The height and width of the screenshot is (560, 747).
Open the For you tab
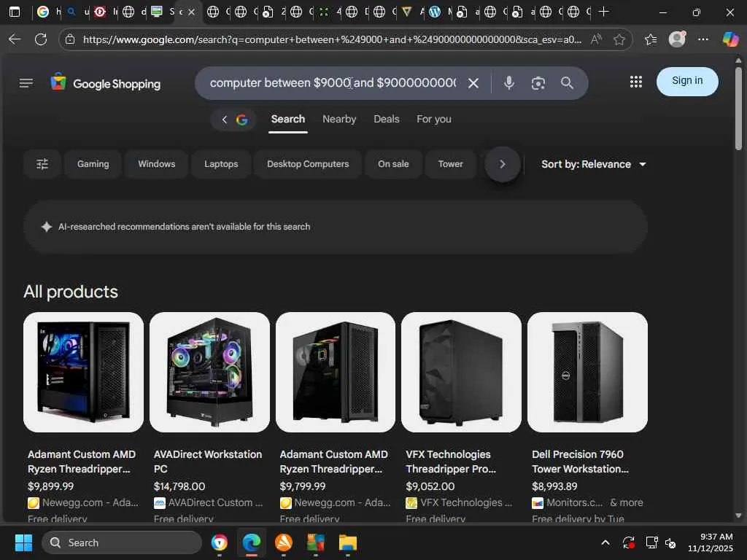[x=433, y=119]
